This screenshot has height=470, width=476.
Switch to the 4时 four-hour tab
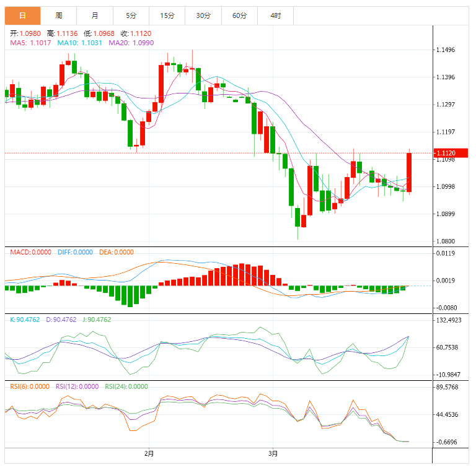point(276,15)
